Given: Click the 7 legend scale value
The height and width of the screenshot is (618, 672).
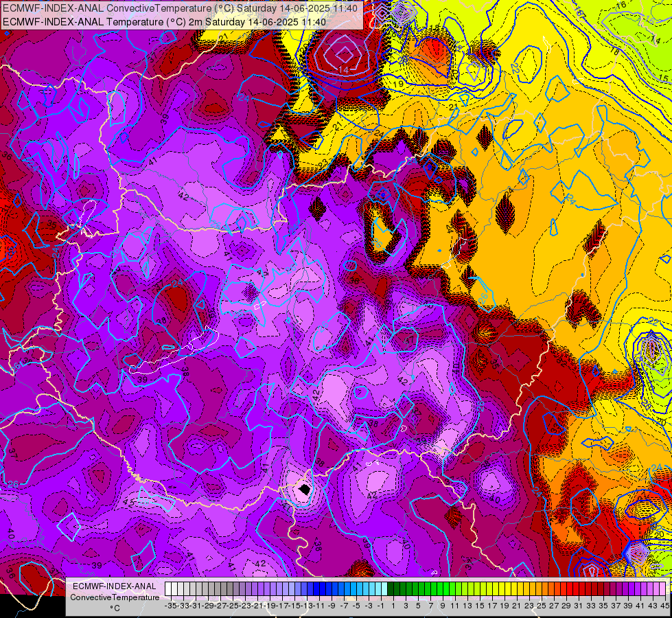Looking at the screenshot, I should (430, 606).
